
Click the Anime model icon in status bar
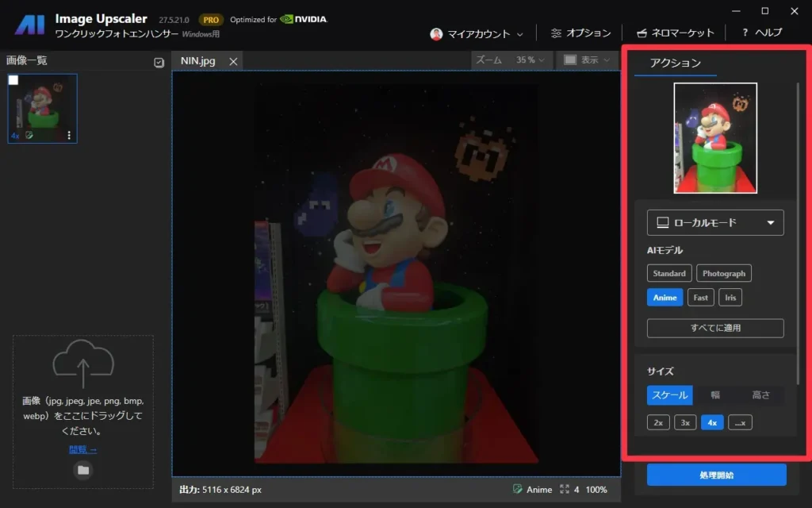click(518, 490)
